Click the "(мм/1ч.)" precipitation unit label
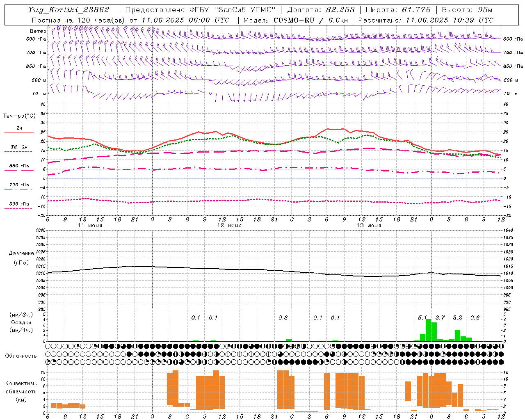 tap(21, 330)
